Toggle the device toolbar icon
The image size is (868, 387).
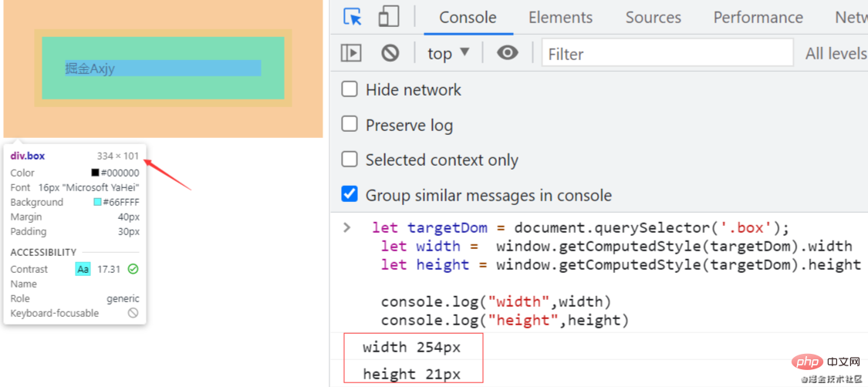389,17
